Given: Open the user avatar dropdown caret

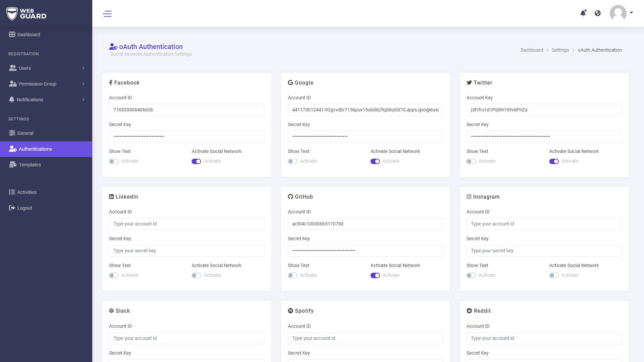Looking at the screenshot, I should click(x=631, y=13).
